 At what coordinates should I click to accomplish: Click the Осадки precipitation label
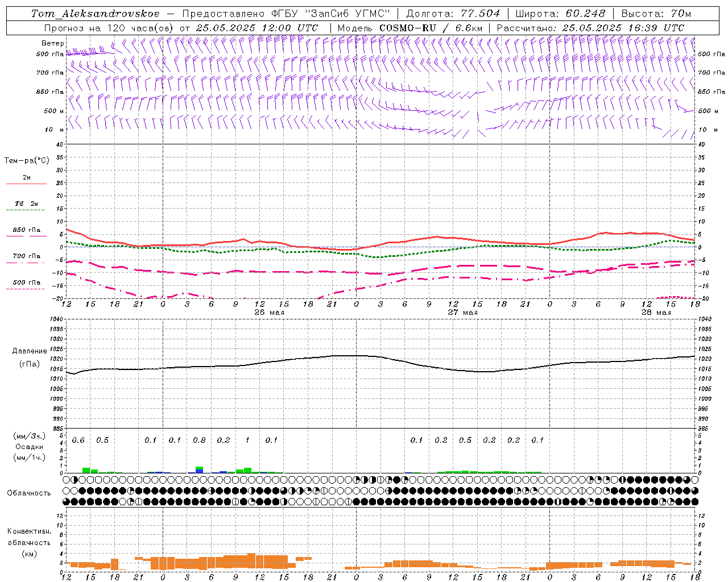(30, 447)
